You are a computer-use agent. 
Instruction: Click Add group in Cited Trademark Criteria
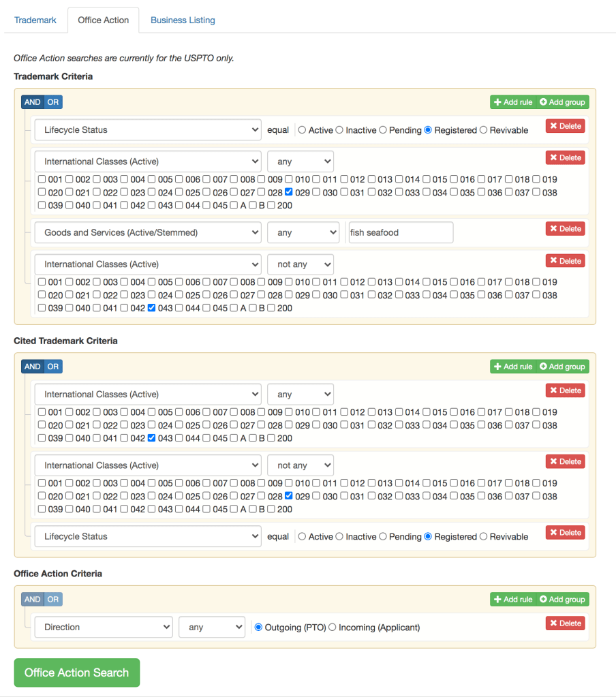tap(562, 367)
